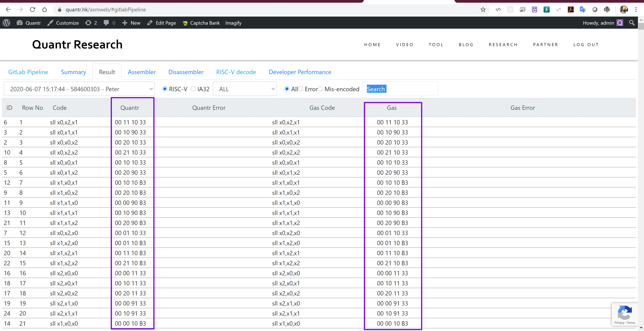
Task: Click New in the admin bar
Action: [x=131, y=23]
